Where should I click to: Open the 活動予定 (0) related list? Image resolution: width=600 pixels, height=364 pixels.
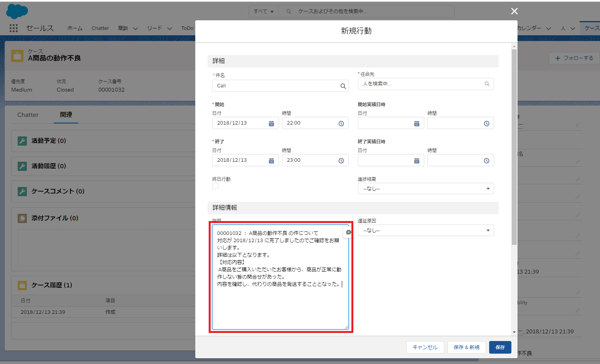[x=49, y=141]
